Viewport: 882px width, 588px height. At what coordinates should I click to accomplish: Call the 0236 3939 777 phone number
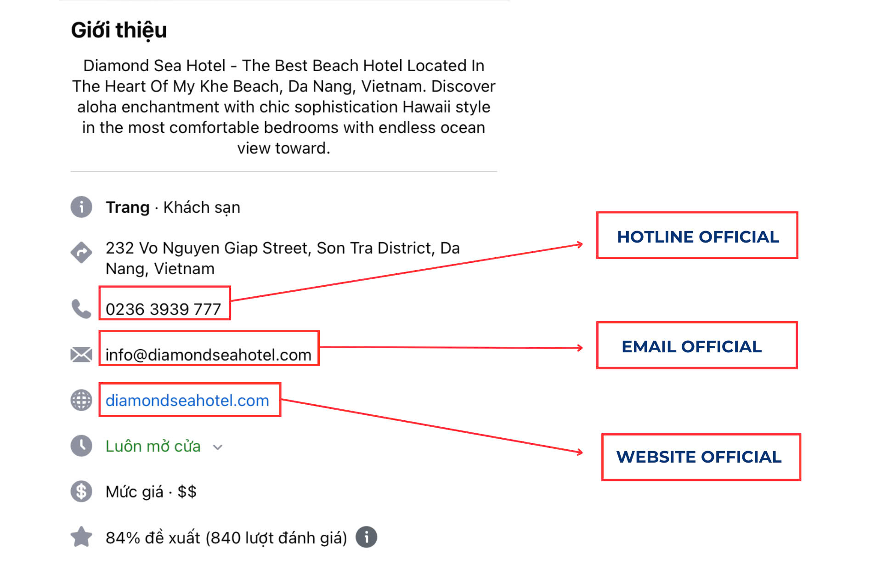click(163, 309)
